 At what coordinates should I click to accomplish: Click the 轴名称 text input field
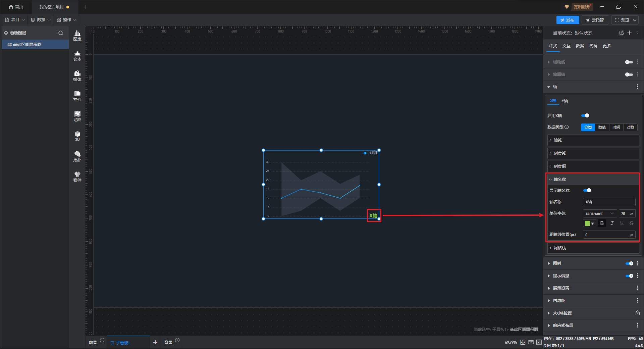click(x=609, y=202)
